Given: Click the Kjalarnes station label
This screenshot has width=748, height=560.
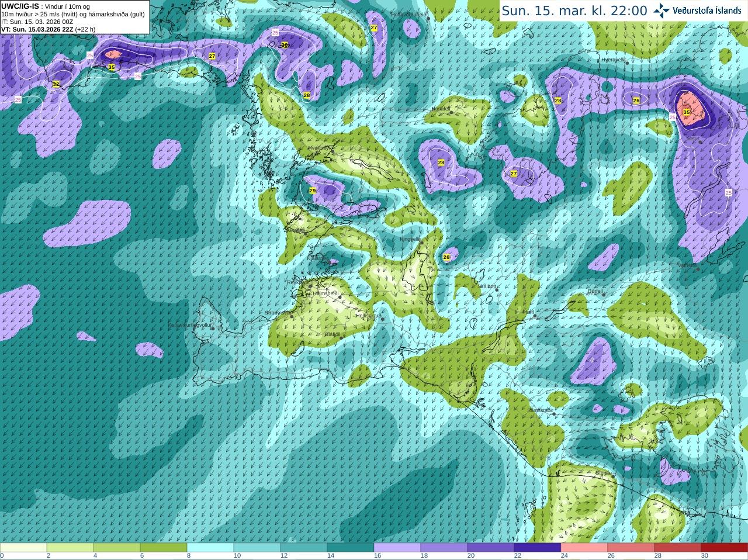Looking at the screenshot, I should 317,258.
